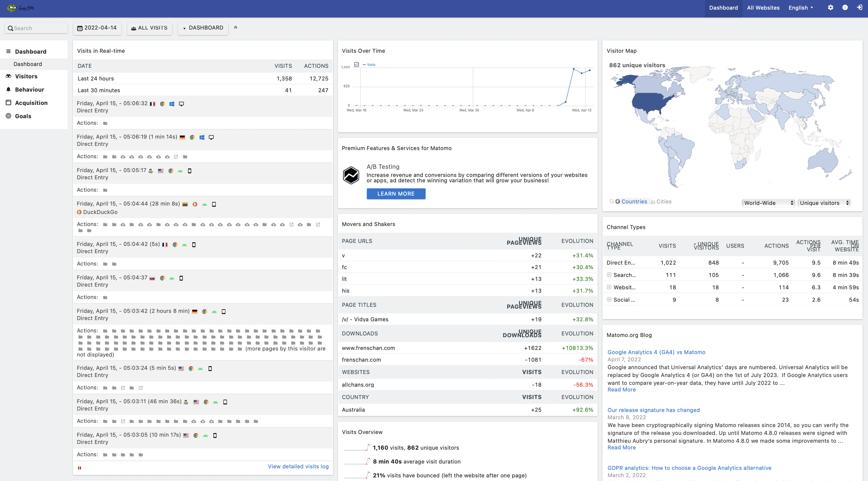Click the map zoom-out magnifier icon
Viewport: 868px width, 481px height.
pyautogui.click(x=611, y=201)
